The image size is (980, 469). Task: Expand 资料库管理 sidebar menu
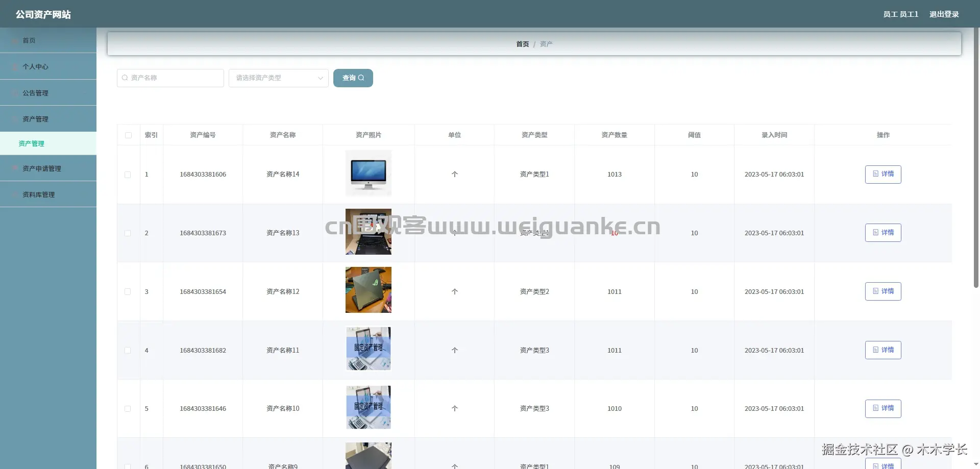tap(48, 194)
